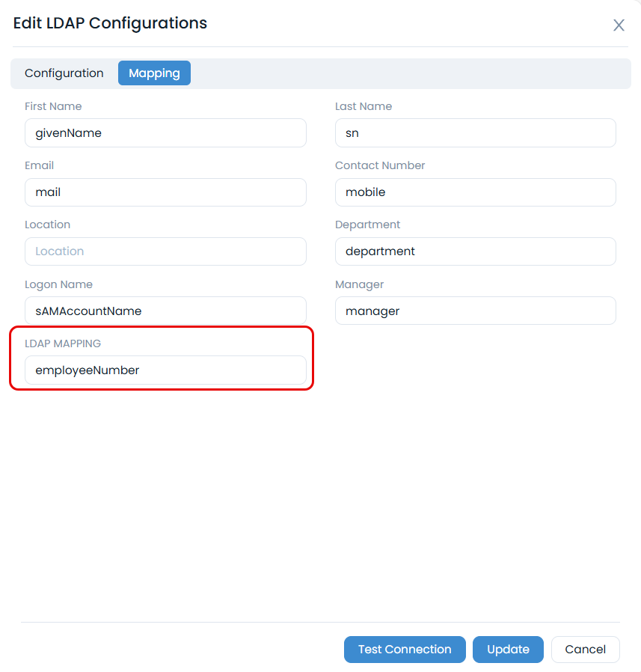Viewport: 641px width, 672px height.
Task: Click the Email field containing mail
Action: (x=165, y=192)
